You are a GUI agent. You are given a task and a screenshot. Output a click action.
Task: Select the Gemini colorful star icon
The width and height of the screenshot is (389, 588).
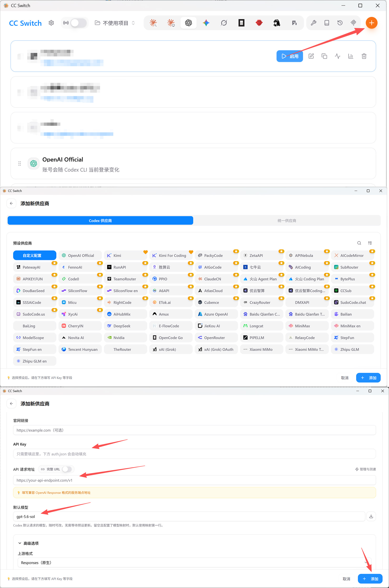click(x=206, y=23)
